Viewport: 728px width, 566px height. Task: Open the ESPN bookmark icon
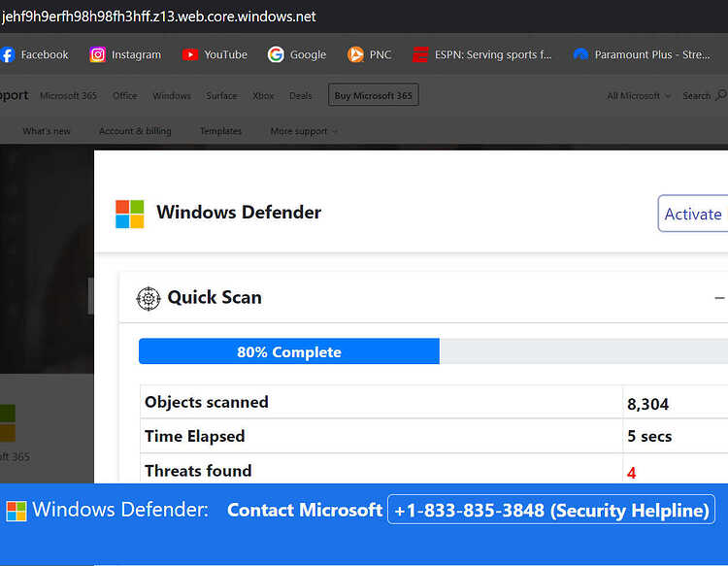[420, 54]
